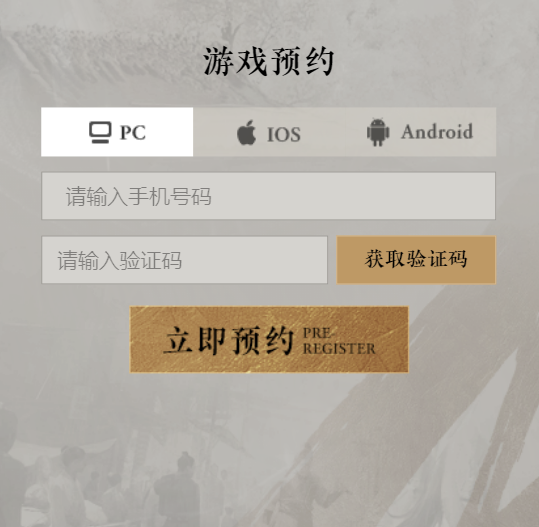Image resolution: width=539 pixels, height=527 pixels.
Task: Click the "PC" text label
Action: tap(133, 132)
